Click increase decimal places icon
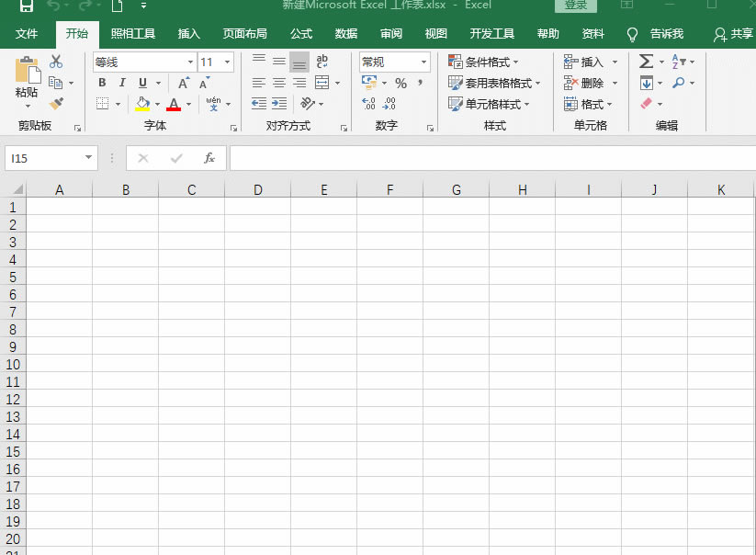The image size is (756, 555). [x=369, y=104]
